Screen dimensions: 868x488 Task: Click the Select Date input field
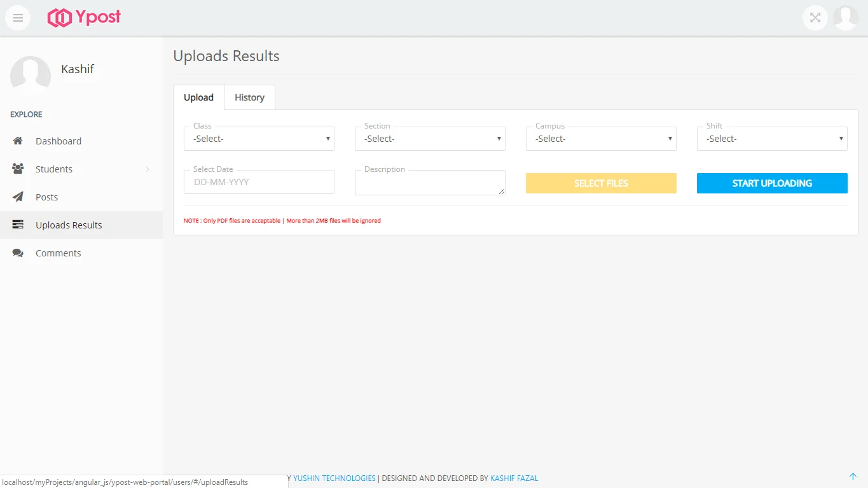point(259,182)
